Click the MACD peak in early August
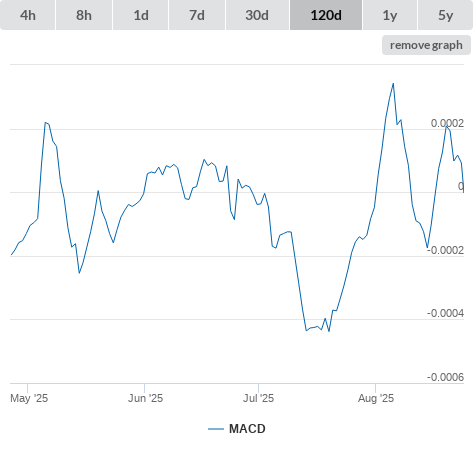This screenshot has height=455, width=474. coord(393,84)
